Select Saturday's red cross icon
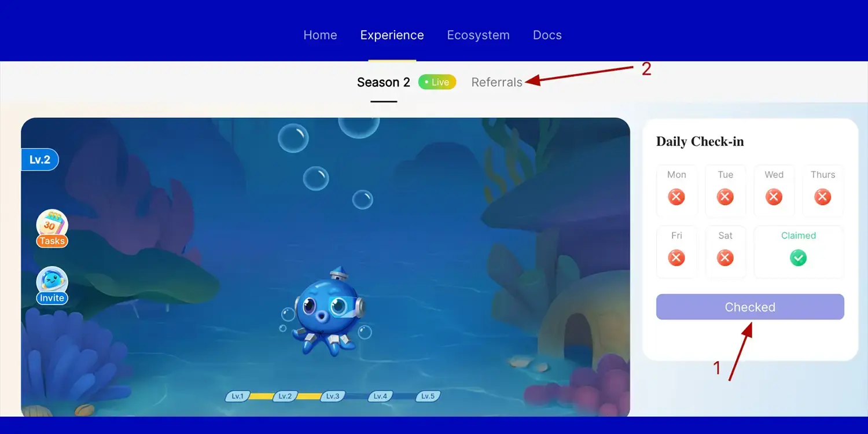Image resolution: width=868 pixels, height=434 pixels. (725, 258)
